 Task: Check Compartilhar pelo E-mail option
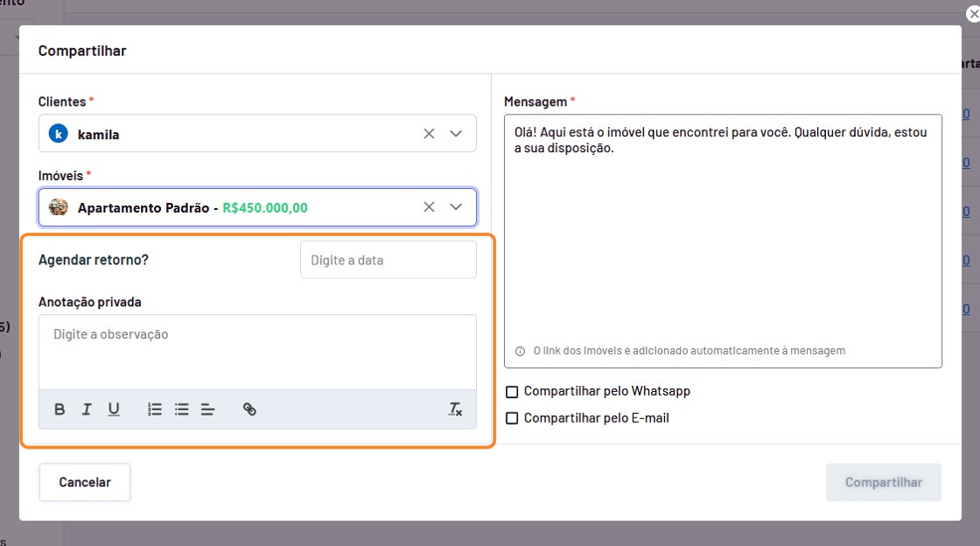[x=513, y=418]
